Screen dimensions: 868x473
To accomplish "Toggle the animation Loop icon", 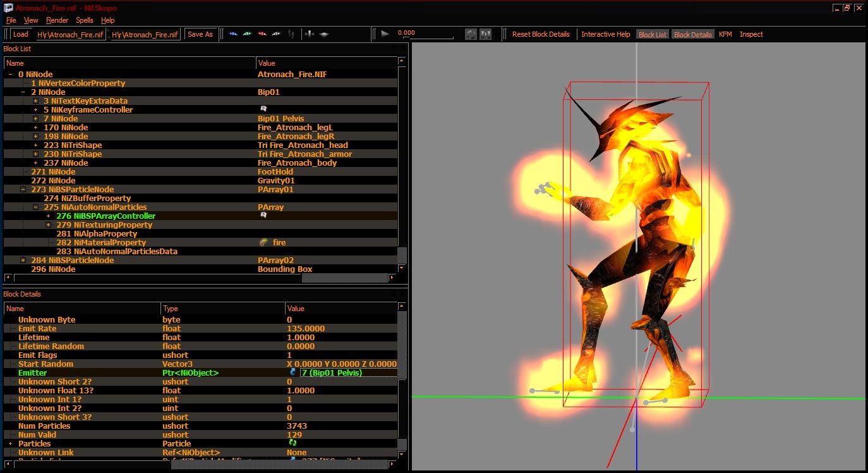I will (471, 34).
